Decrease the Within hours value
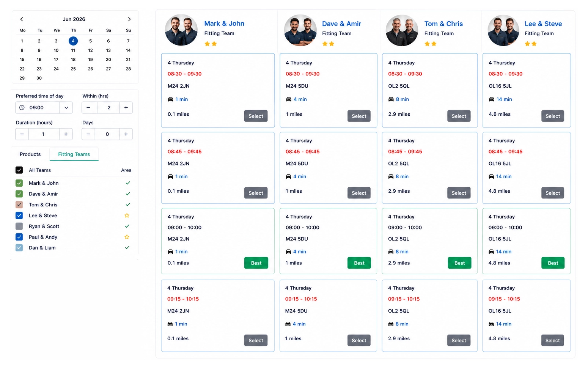 [x=88, y=108]
